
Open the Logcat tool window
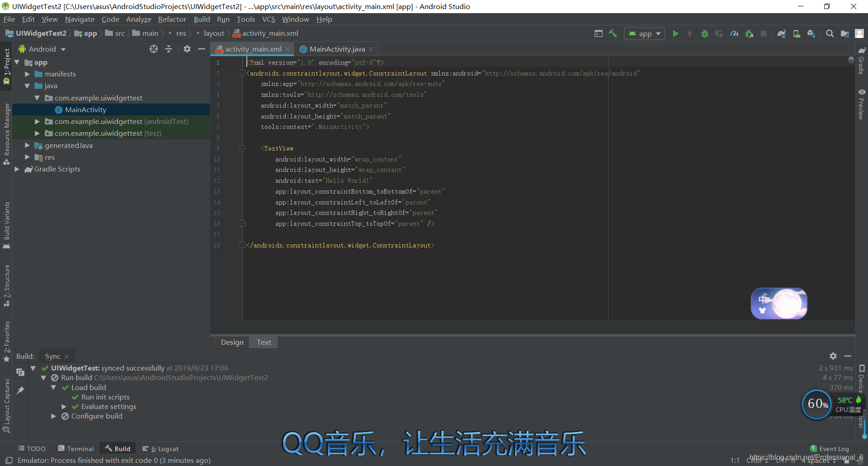[x=160, y=449]
